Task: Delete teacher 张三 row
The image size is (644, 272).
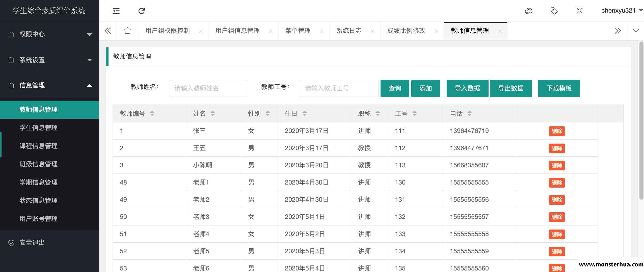Action: coord(557,131)
